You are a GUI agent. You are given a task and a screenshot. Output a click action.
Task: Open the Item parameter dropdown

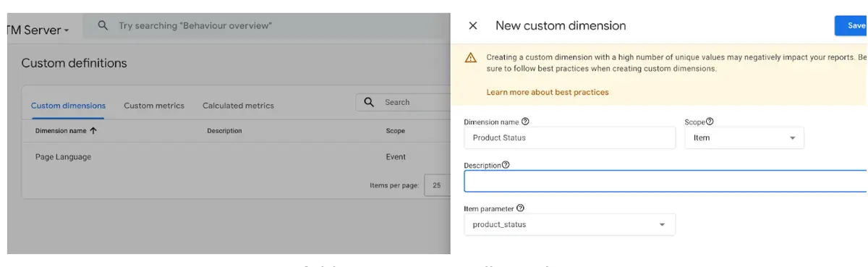point(569,224)
